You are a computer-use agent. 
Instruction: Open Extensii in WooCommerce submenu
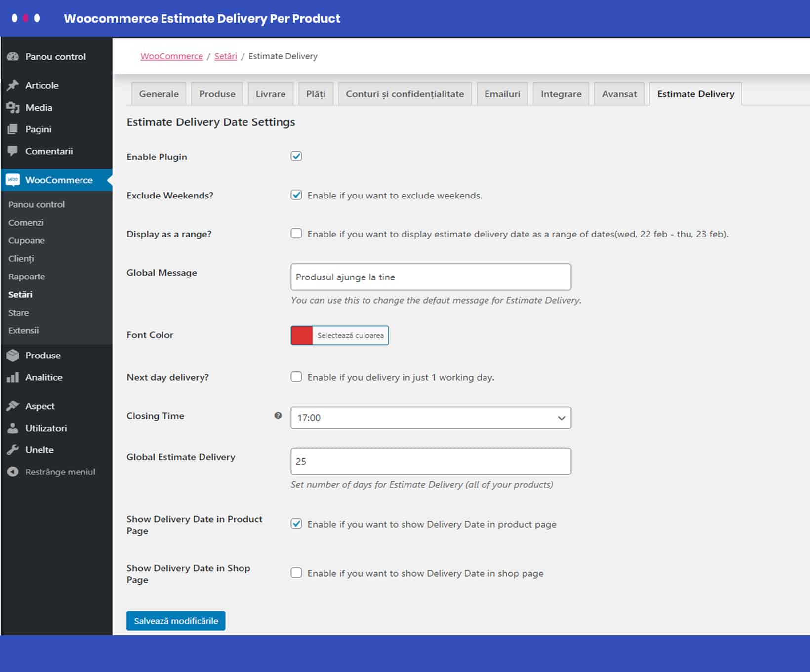pos(24,330)
